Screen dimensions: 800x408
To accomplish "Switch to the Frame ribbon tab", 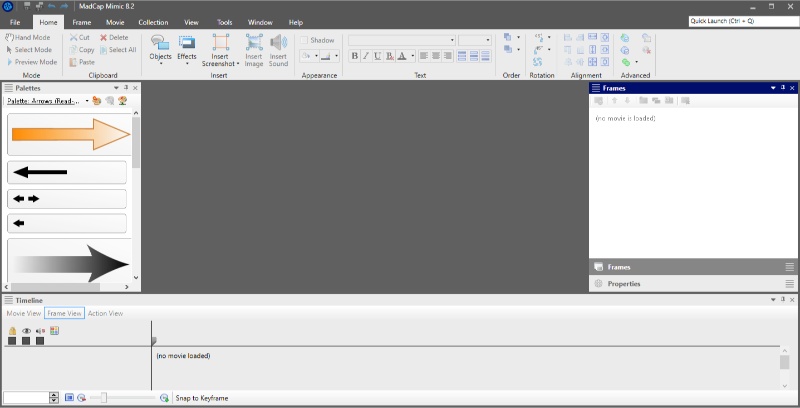I will pyautogui.click(x=82, y=22).
